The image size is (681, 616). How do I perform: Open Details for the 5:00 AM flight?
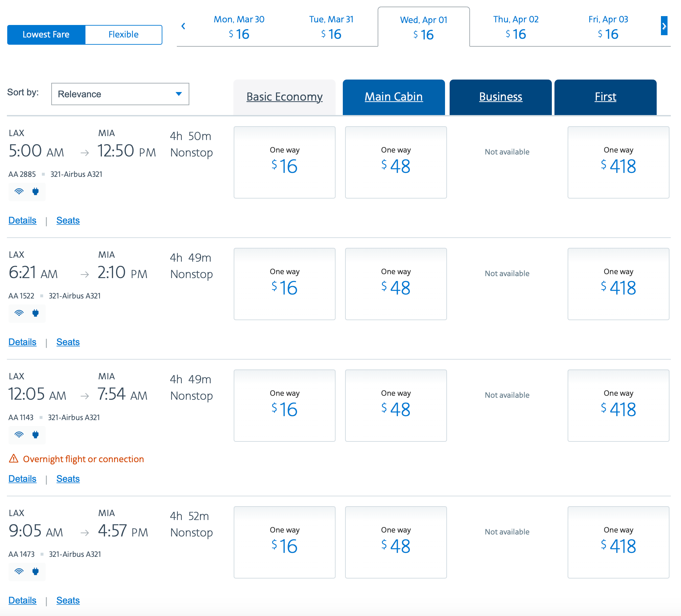22,220
